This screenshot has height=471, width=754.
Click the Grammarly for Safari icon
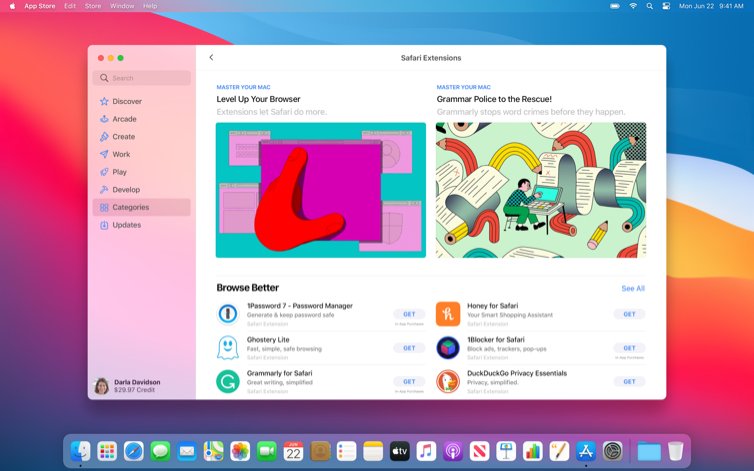coord(228,381)
